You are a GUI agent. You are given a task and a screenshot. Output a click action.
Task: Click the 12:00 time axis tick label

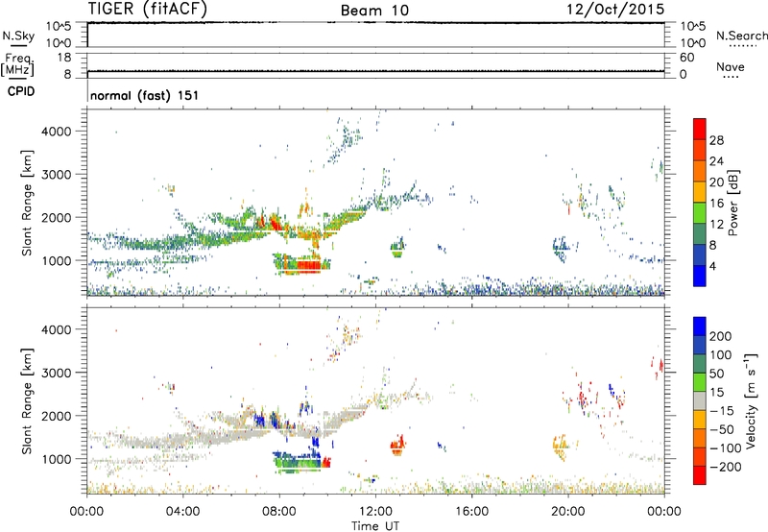[x=375, y=512]
